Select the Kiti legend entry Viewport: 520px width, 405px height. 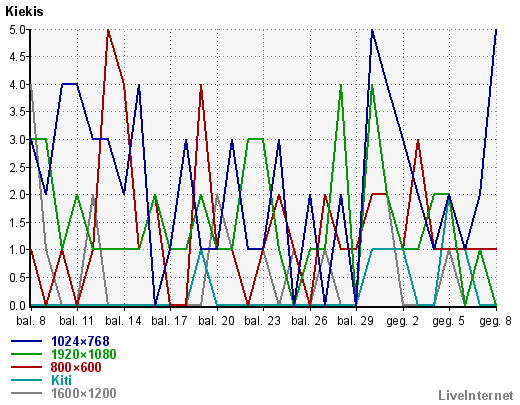pos(61,380)
